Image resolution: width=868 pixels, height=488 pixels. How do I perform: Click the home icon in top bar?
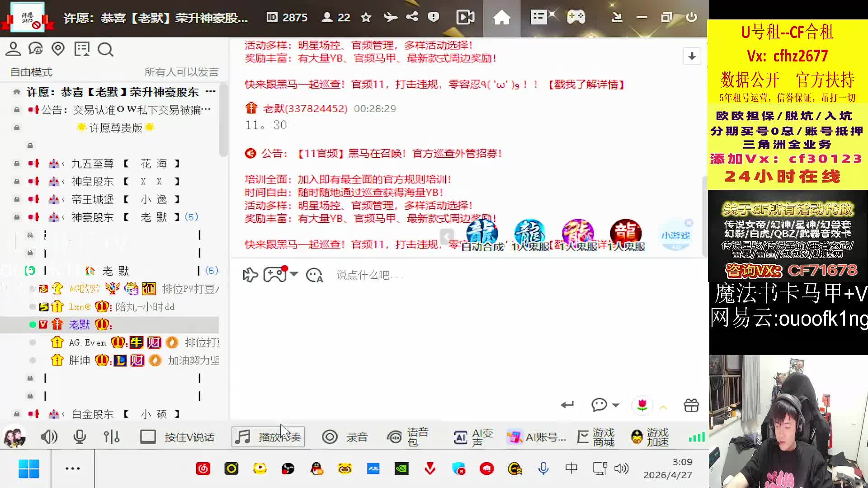pyautogui.click(x=501, y=18)
